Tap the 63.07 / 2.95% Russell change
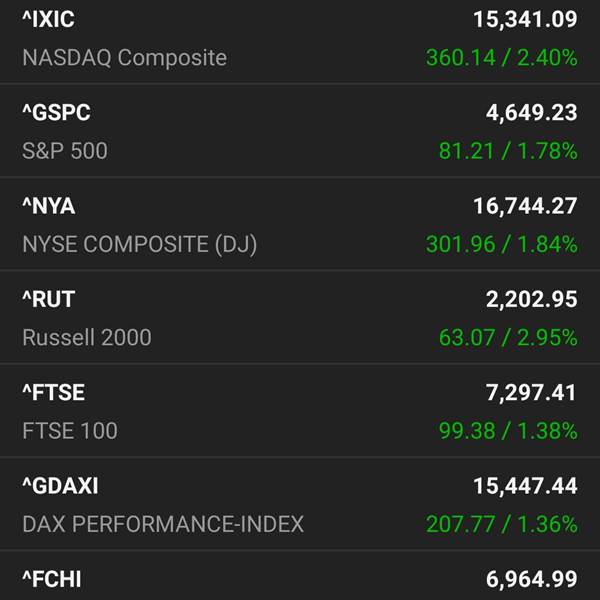The image size is (600, 600). [508, 338]
